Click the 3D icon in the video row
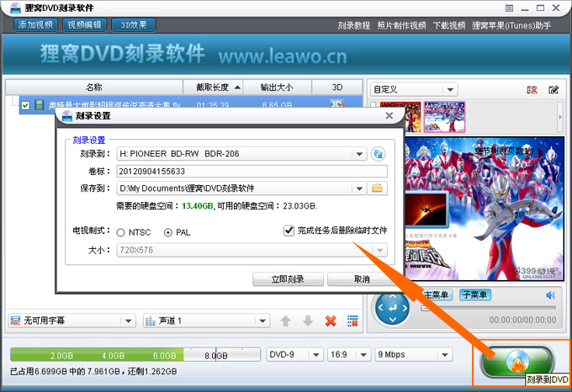Image resolution: width=572 pixels, height=392 pixels. (336, 103)
